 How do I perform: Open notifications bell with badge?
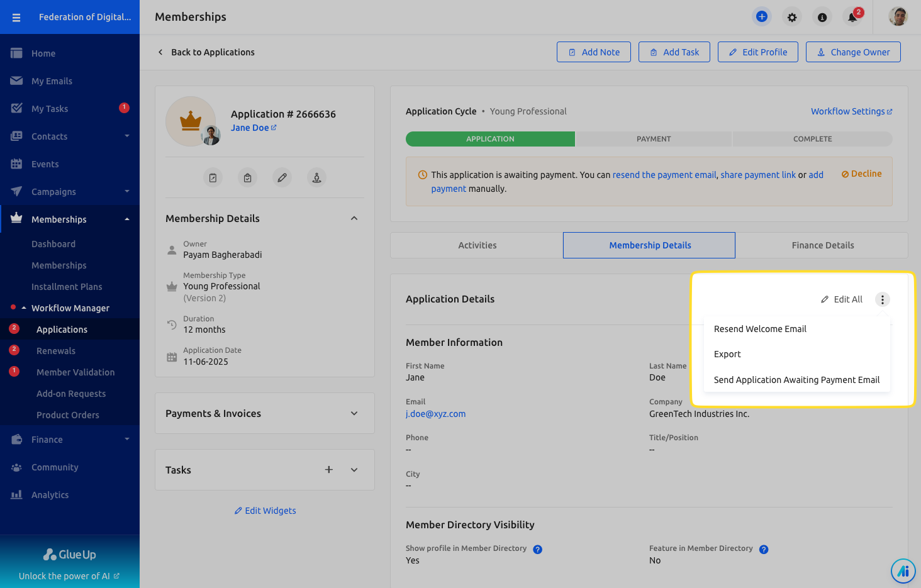pos(853,17)
